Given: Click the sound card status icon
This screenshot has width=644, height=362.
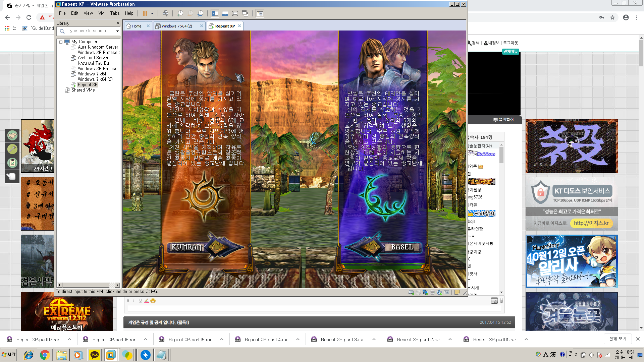Looking at the screenshot, I should (439, 292).
